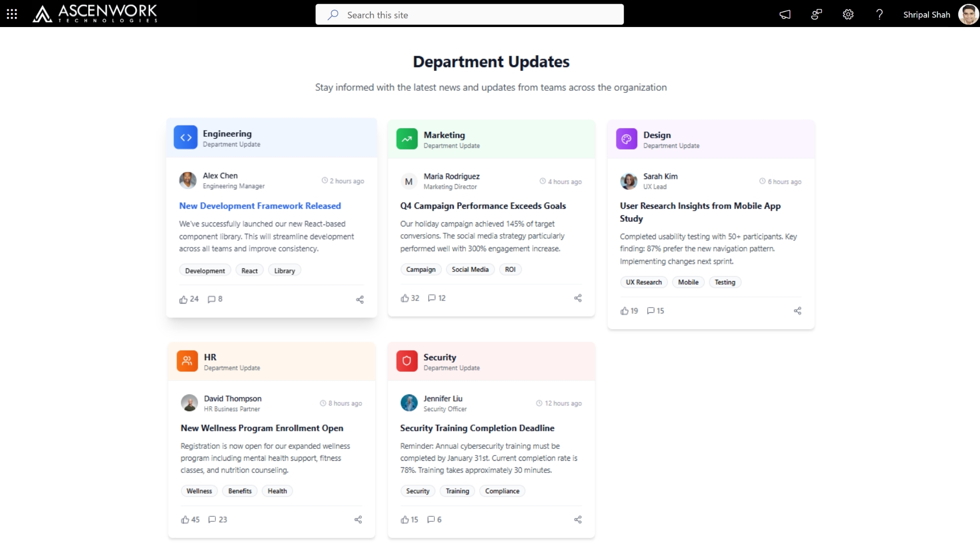
Task: Click the Engineering department code icon
Action: pos(185,138)
